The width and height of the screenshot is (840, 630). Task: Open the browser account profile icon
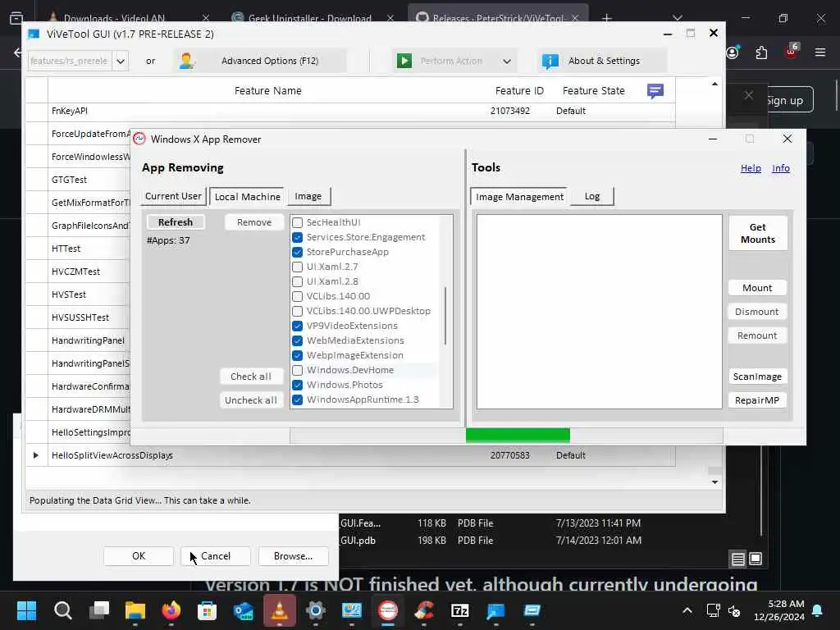tap(733, 52)
